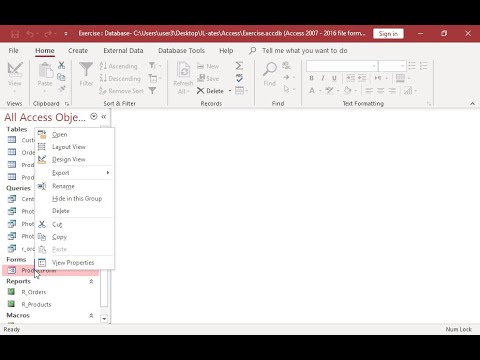Click the Totals sigma icon
Viewport: 480px width, 360px height.
(239, 66)
